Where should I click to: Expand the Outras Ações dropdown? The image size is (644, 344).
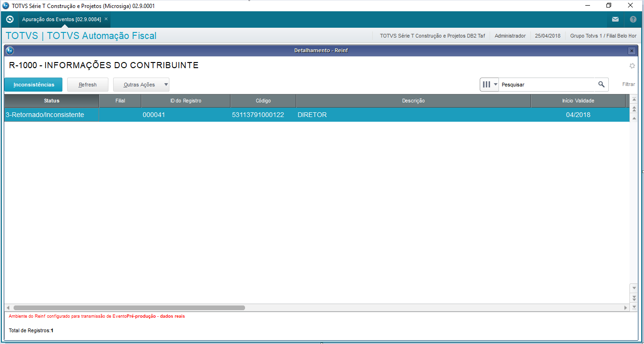point(166,85)
